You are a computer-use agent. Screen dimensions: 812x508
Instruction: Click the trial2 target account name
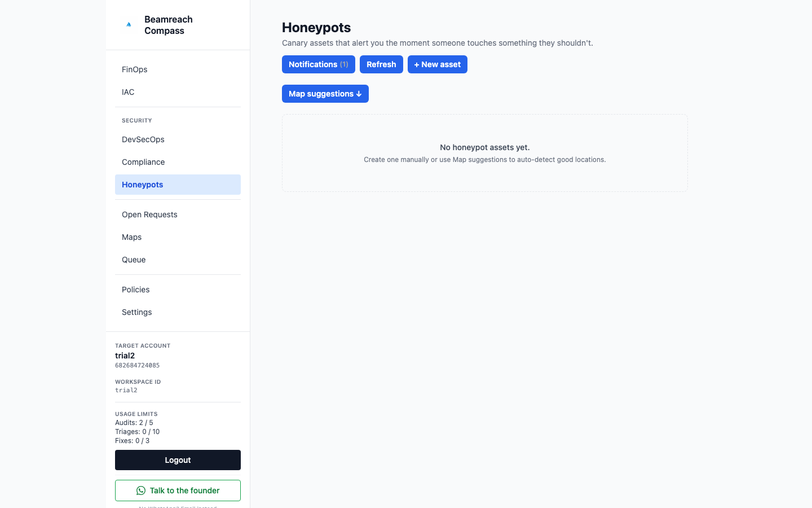pos(125,356)
